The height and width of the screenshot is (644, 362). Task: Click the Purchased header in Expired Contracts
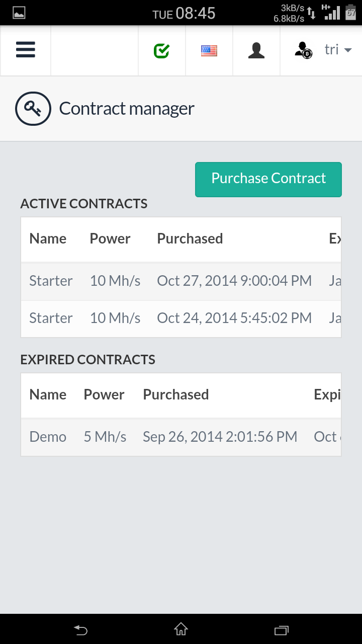pyautogui.click(x=176, y=394)
